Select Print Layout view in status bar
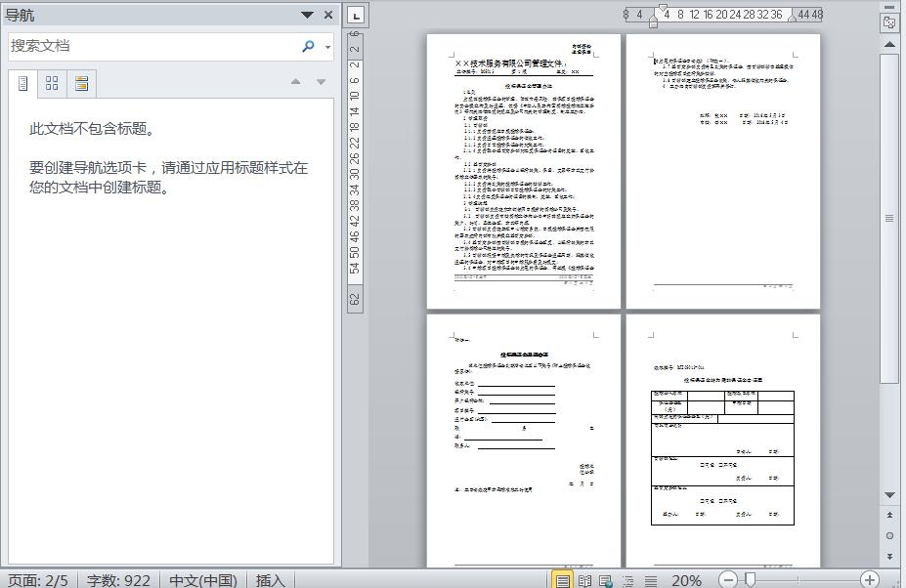 click(563, 580)
